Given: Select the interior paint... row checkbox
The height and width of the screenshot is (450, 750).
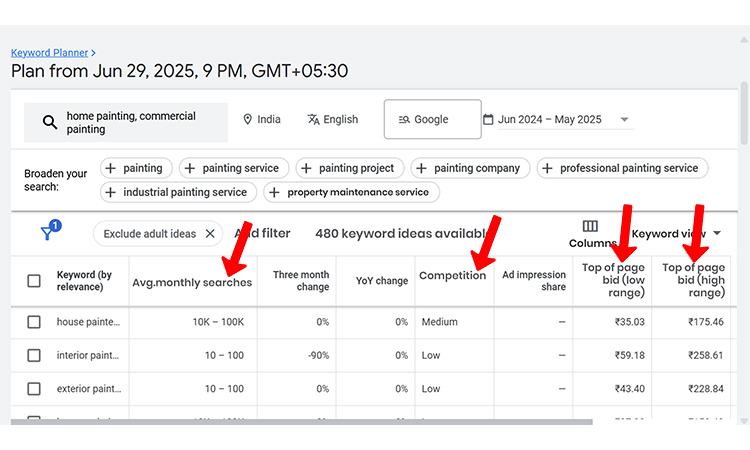Looking at the screenshot, I should tap(34, 355).
